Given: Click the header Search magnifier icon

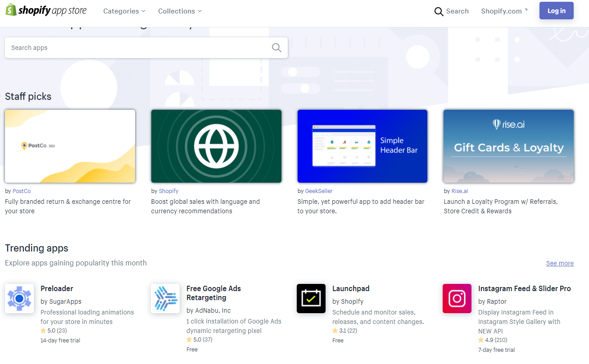Looking at the screenshot, I should pos(439,11).
